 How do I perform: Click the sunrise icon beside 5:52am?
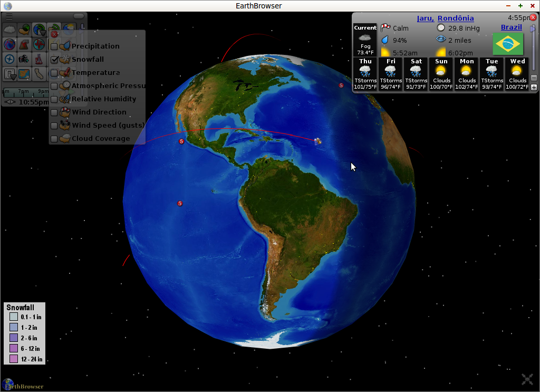tap(385, 52)
